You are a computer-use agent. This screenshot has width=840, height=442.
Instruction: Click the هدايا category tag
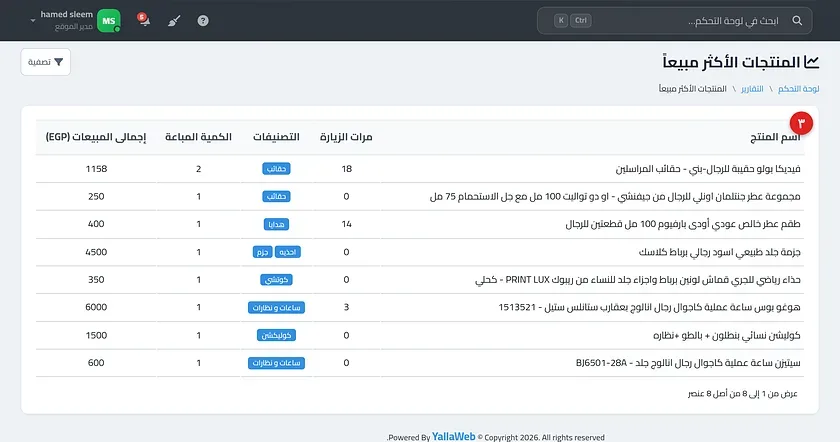click(276, 224)
